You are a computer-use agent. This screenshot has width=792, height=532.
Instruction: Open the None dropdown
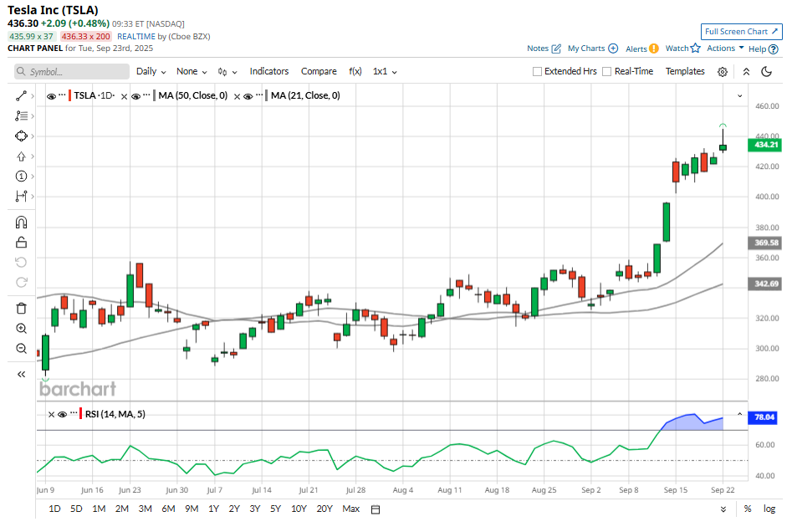click(192, 72)
